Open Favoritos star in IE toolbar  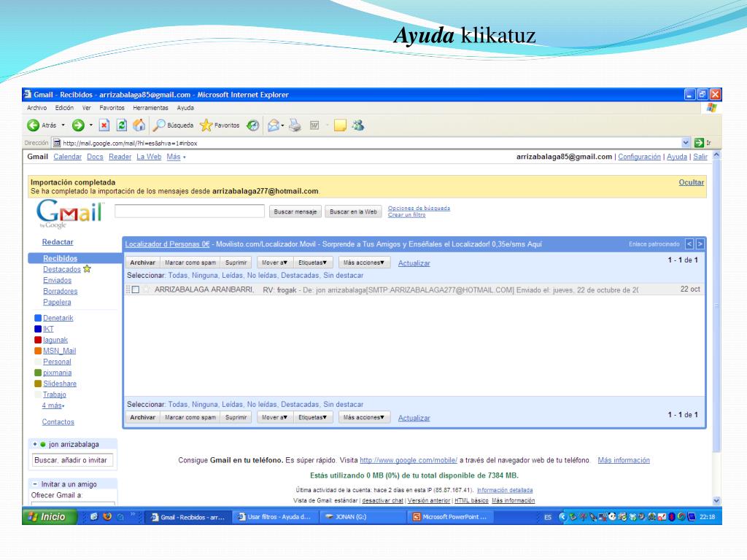pyautogui.click(x=206, y=125)
